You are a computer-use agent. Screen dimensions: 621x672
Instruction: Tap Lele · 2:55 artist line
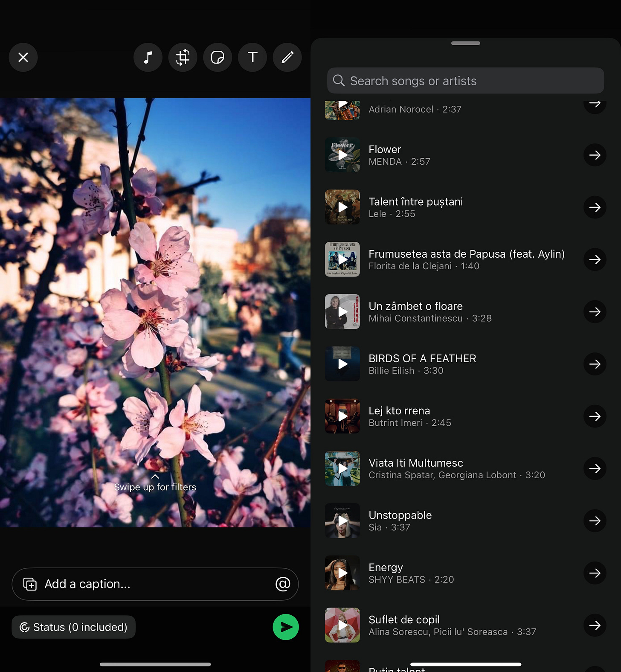(x=392, y=214)
